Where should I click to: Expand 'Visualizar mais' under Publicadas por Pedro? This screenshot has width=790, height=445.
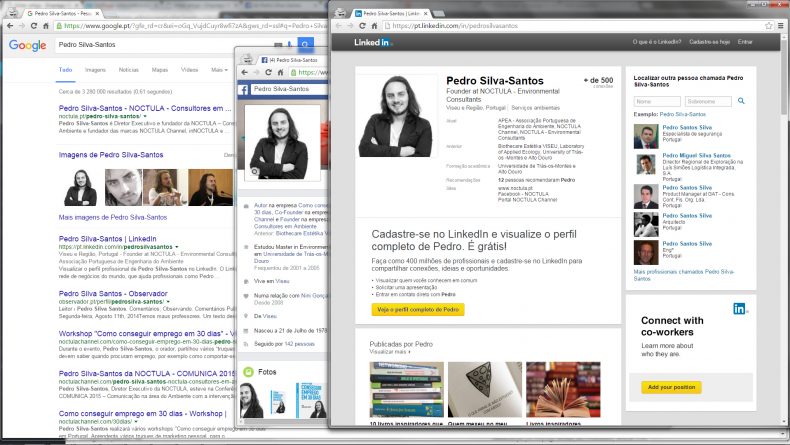pyautogui.click(x=389, y=352)
